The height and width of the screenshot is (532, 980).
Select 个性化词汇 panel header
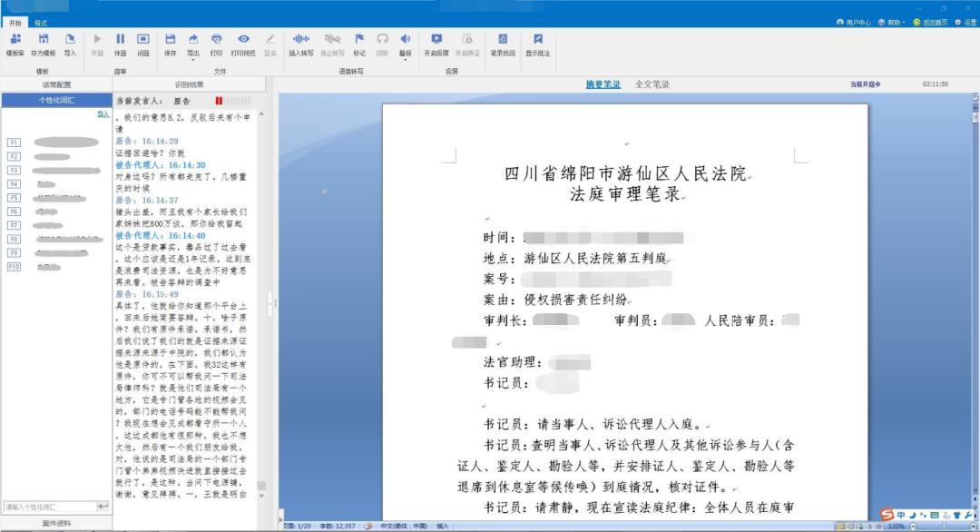56,100
